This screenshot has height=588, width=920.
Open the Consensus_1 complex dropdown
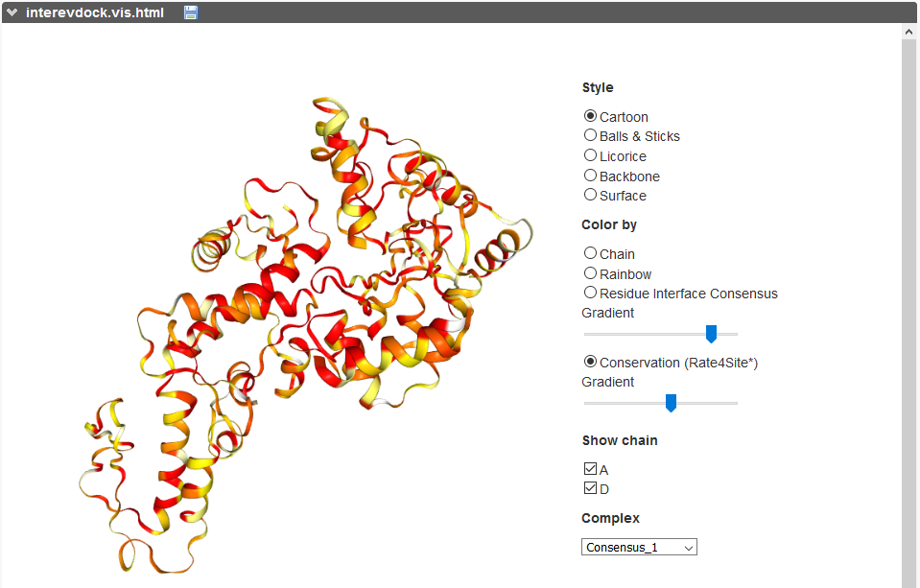pyautogui.click(x=639, y=547)
